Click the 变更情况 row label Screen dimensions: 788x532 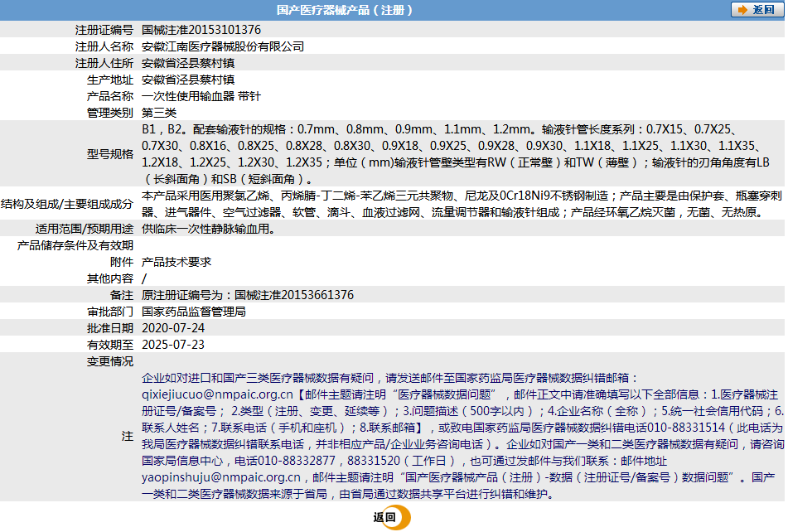pyautogui.click(x=110, y=361)
